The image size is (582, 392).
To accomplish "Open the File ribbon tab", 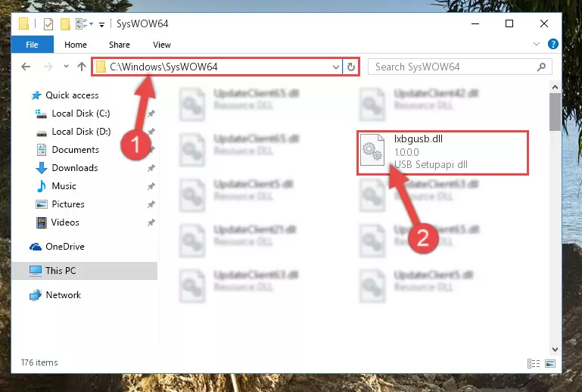I will click(x=32, y=45).
